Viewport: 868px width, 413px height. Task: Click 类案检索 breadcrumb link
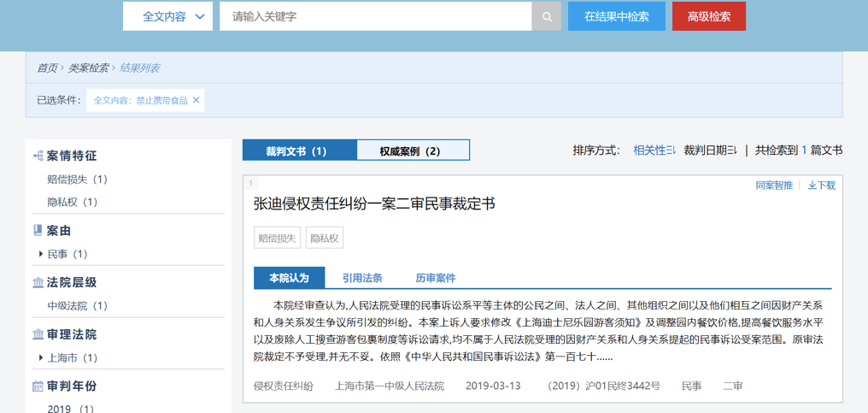click(x=88, y=68)
